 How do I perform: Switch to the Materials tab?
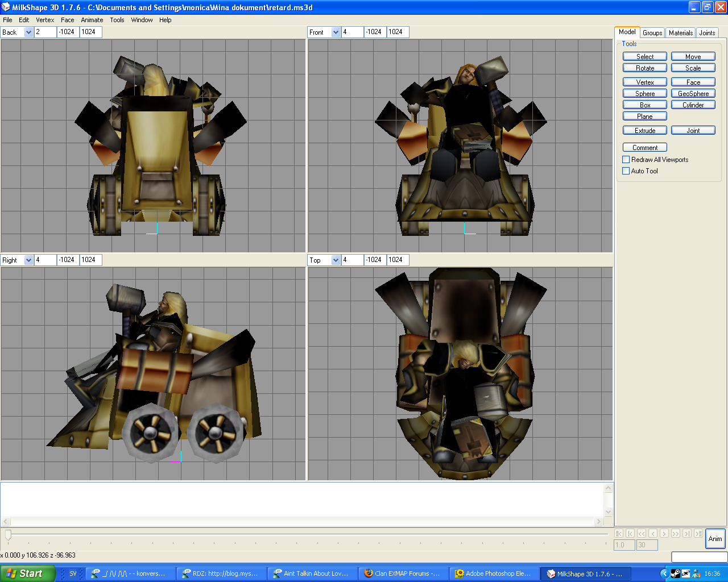click(681, 33)
